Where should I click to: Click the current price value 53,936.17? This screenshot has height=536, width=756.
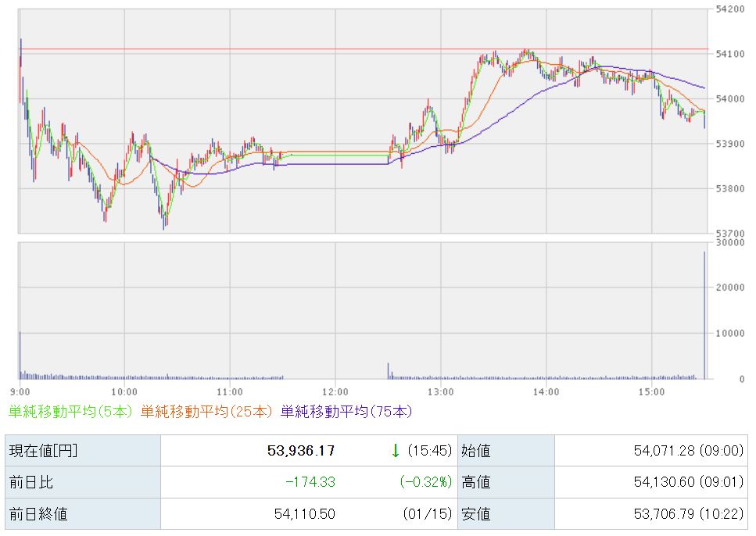[303, 451]
